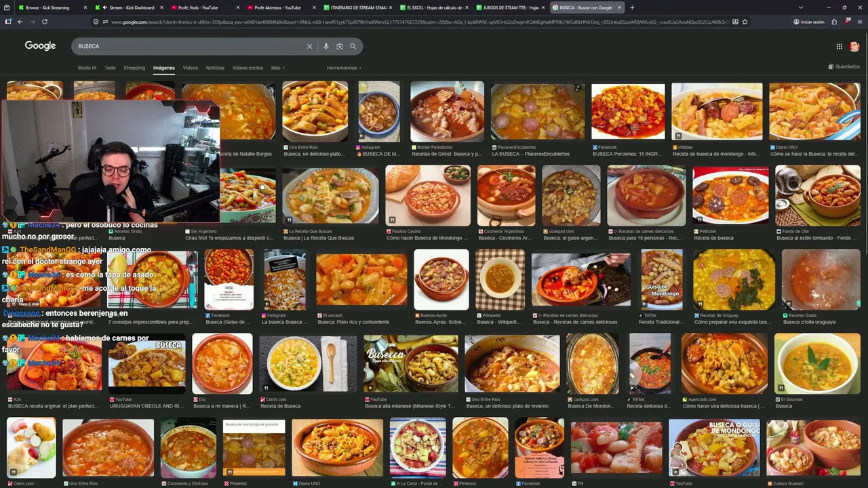Switch to Shopping results
This screenshot has height=488, width=868.
pos(134,68)
